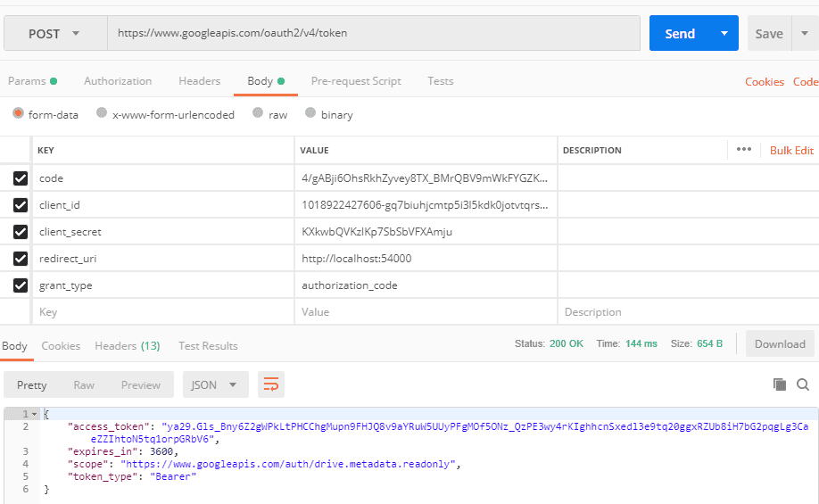Click the "expires_in" line in response
Viewport: 819px width, 504px height.
pos(123,451)
